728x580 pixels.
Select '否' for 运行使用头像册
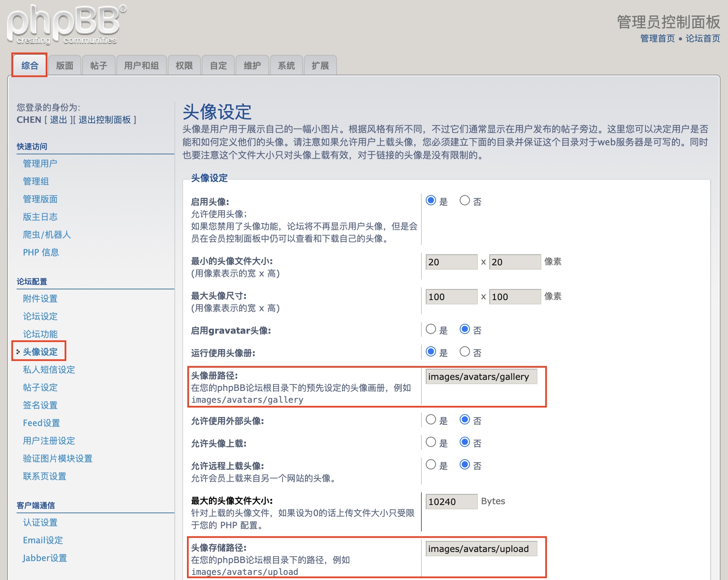(x=465, y=352)
